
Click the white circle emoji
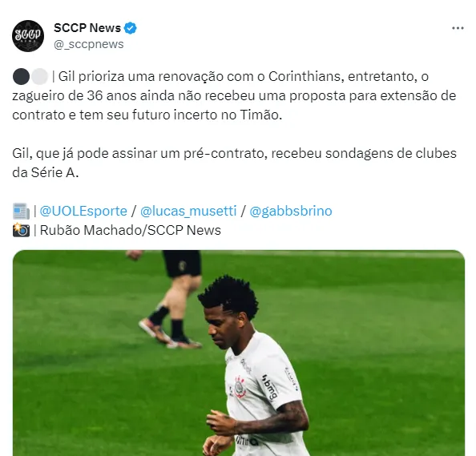39,76
